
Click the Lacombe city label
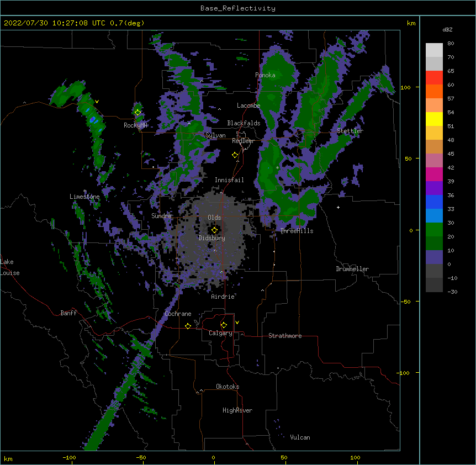pos(248,105)
